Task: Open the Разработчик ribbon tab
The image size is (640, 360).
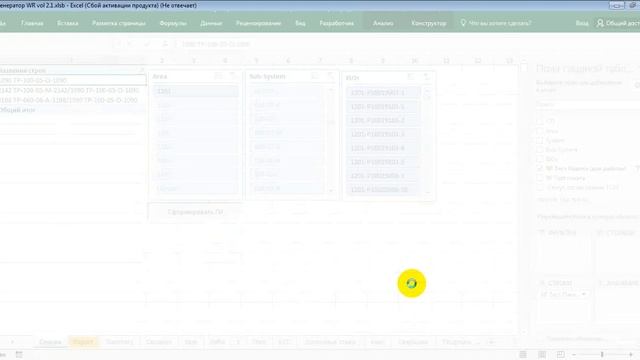Action: (337, 23)
